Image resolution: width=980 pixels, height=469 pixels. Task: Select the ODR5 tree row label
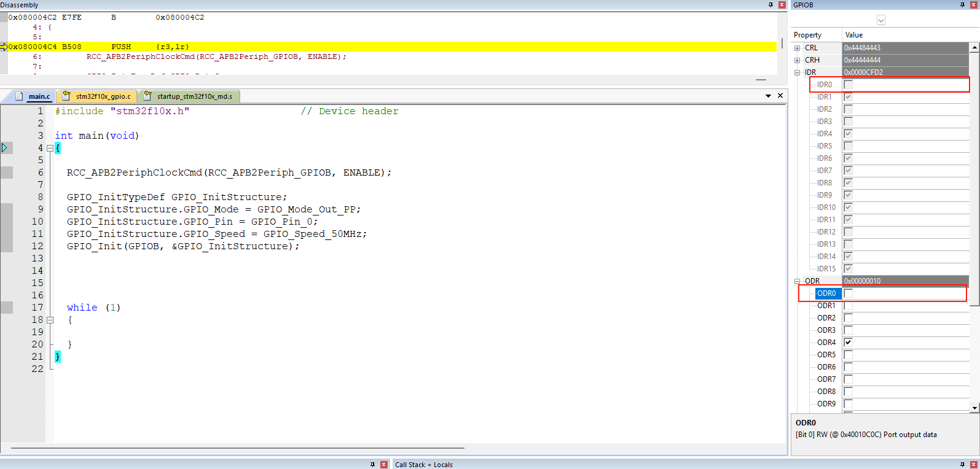pos(826,355)
